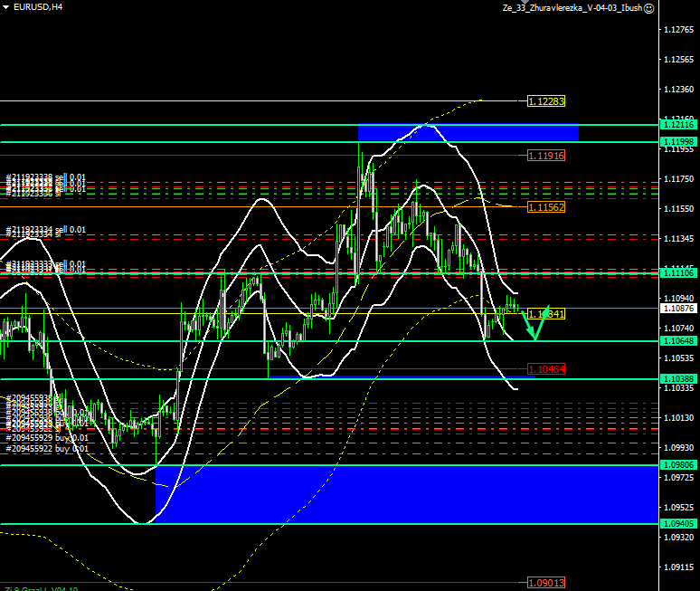
Task: Click the green 1.11106 axis price tag
Action: (677, 272)
